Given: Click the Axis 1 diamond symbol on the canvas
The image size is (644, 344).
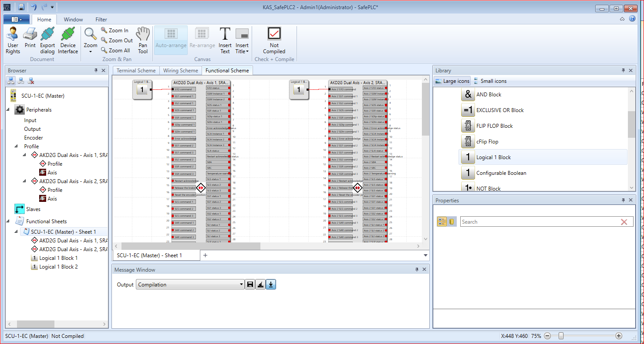Looking at the screenshot, I should point(201,188).
